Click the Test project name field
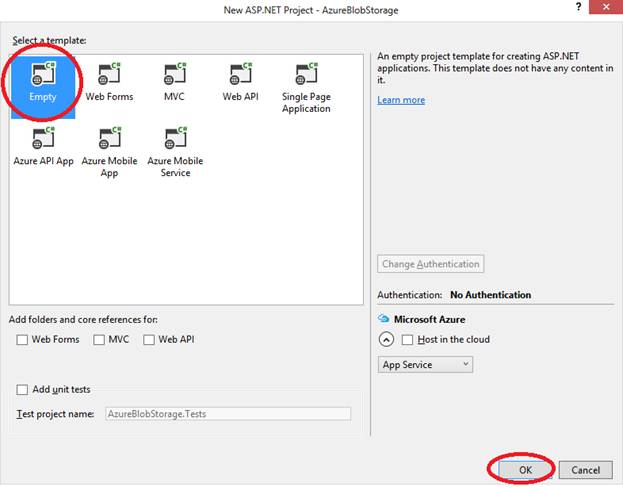The width and height of the screenshot is (623, 487). 228,414
